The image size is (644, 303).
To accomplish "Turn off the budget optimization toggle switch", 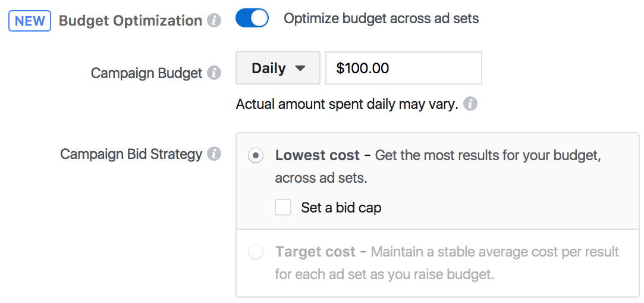I will tap(252, 19).
